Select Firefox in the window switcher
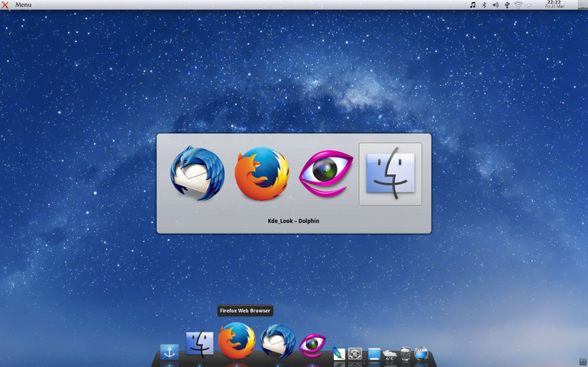The image size is (588, 367). coord(262,173)
